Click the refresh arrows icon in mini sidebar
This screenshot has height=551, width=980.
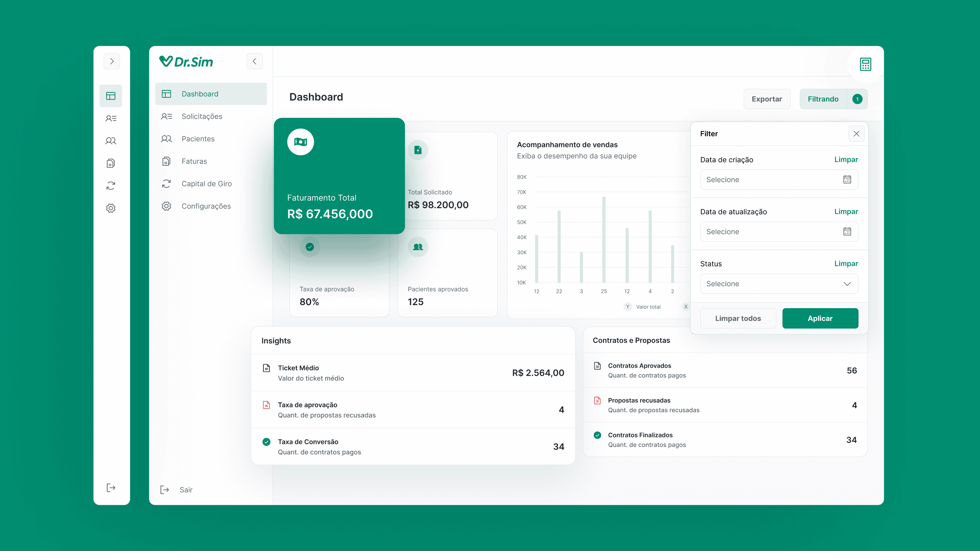click(x=111, y=186)
